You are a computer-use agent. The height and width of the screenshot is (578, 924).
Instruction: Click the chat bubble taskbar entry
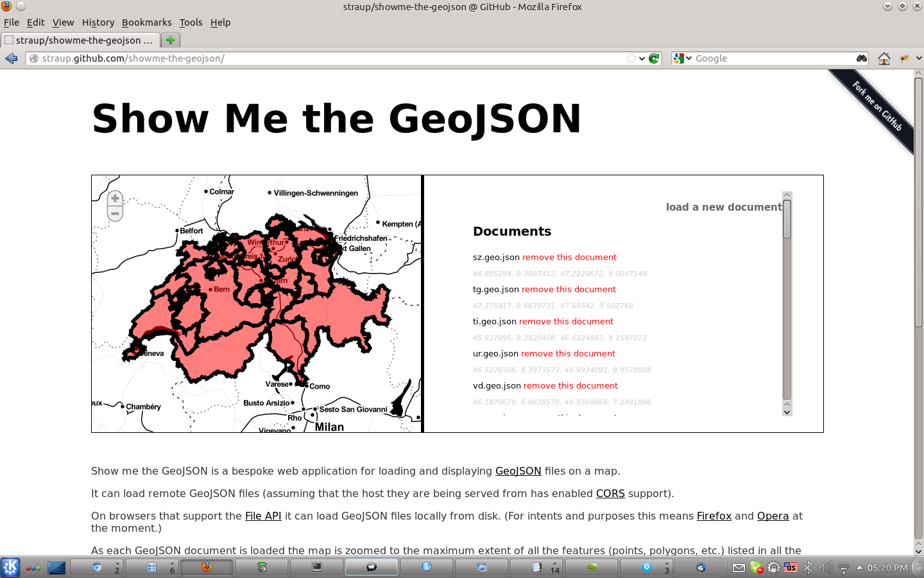tap(372, 567)
